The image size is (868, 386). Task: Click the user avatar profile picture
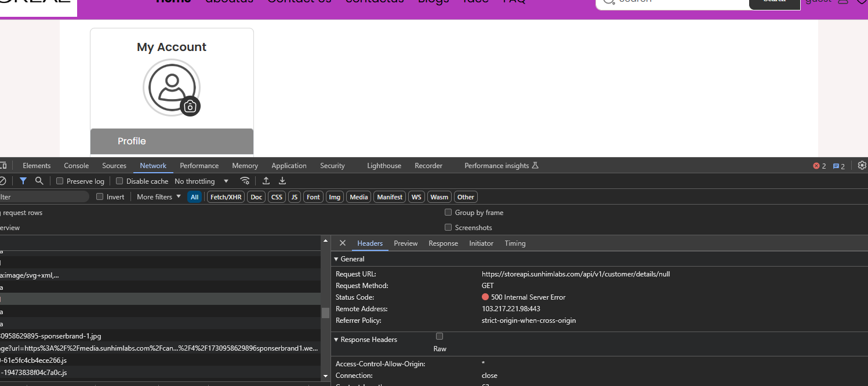(172, 88)
